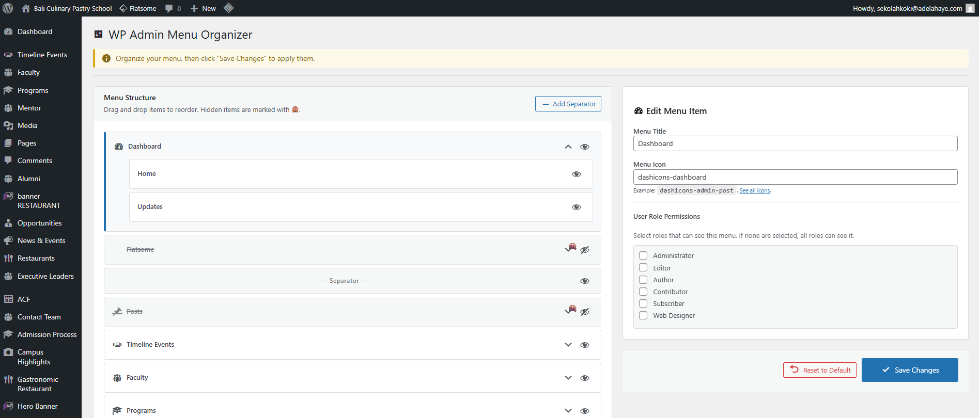The height and width of the screenshot is (418, 980).
Task: Open Restaurants in the admin sidebar
Action: point(36,258)
